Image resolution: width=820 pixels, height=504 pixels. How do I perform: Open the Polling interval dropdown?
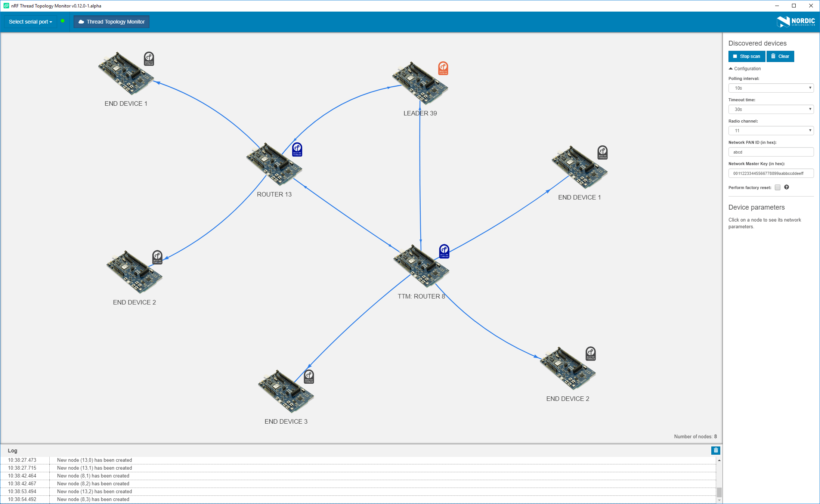tap(771, 88)
